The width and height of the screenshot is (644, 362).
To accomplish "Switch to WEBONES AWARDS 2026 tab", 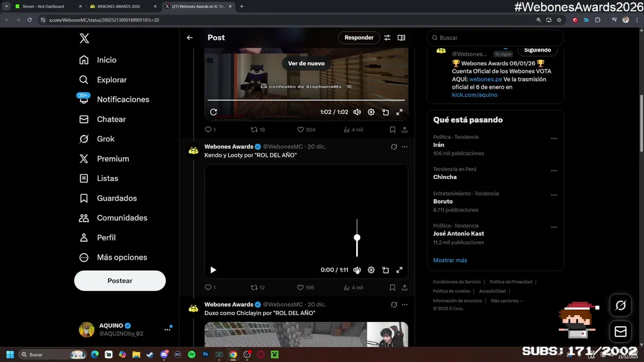I will pos(123,7).
